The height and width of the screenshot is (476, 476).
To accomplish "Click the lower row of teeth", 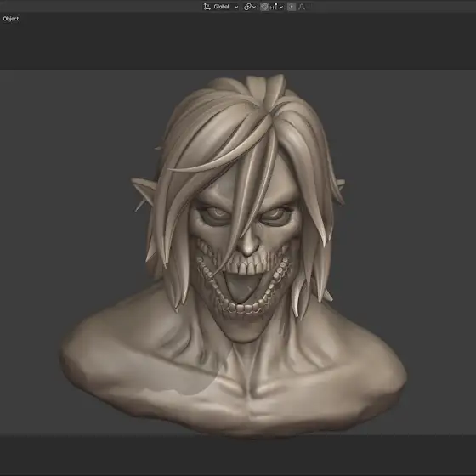I will coord(243,307).
